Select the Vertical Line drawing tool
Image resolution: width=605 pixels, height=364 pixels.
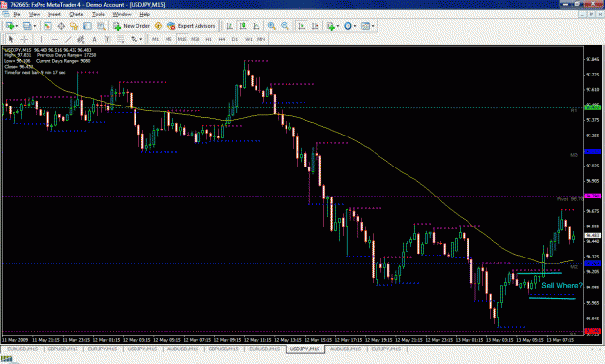[x=41, y=39]
